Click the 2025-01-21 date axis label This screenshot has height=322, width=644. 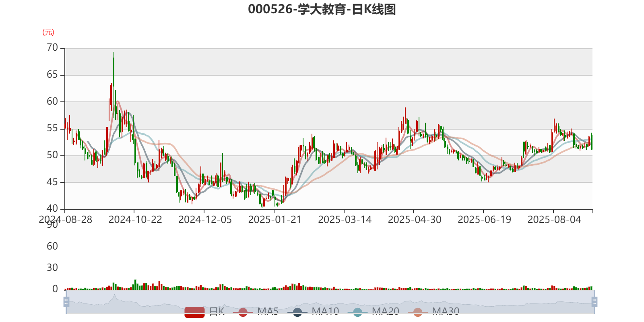(x=275, y=220)
